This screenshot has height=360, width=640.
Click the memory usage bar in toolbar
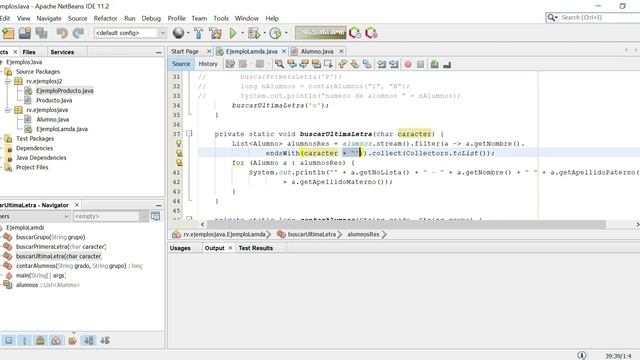click(x=320, y=33)
